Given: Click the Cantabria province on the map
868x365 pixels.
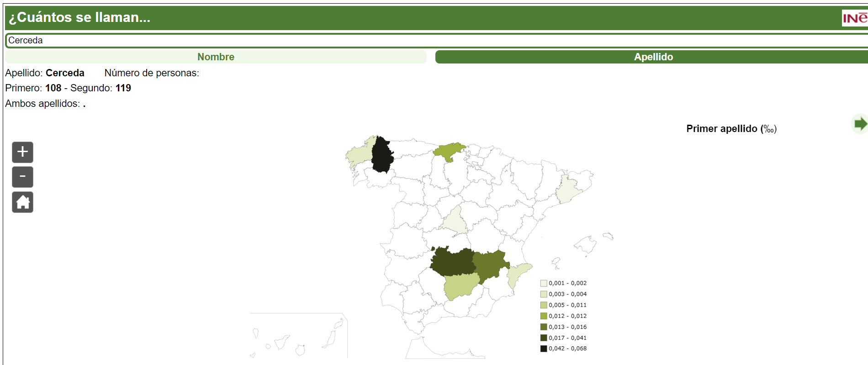Looking at the screenshot, I should (x=449, y=151).
